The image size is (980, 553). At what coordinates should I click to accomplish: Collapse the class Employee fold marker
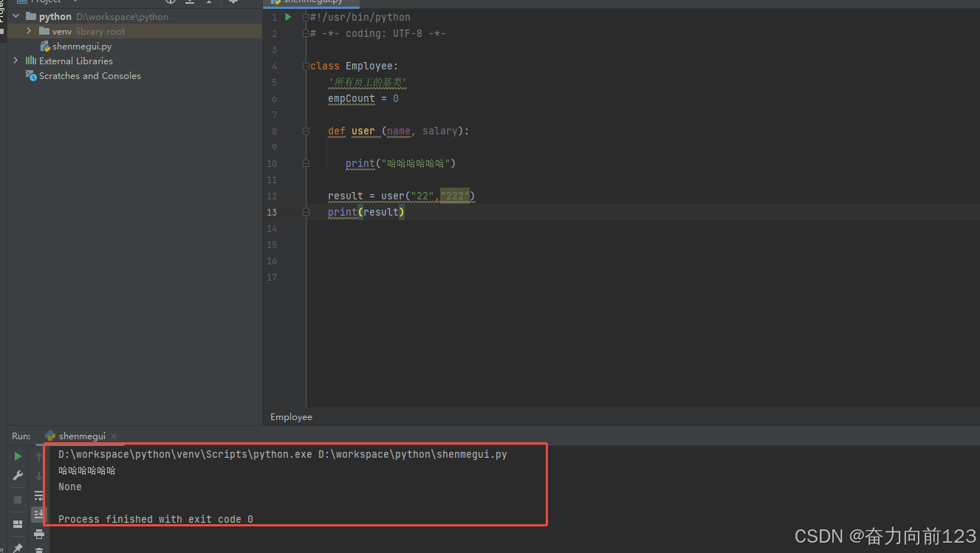click(306, 66)
